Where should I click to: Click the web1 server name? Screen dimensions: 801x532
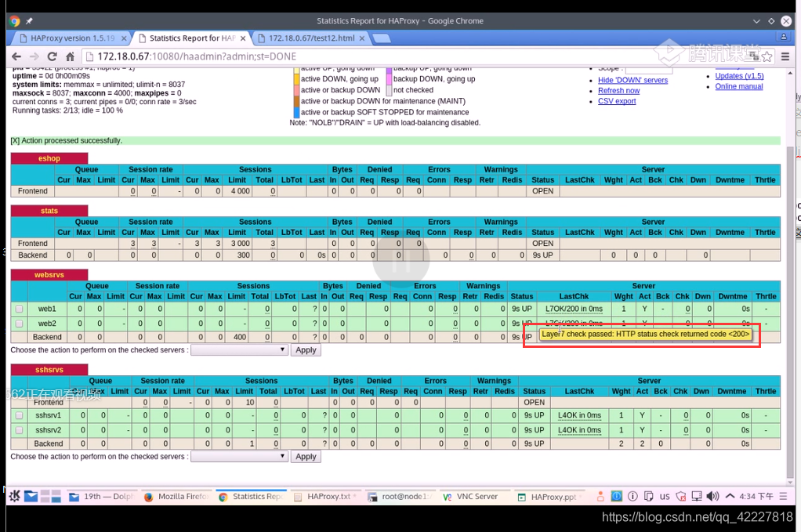click(47, 309)
